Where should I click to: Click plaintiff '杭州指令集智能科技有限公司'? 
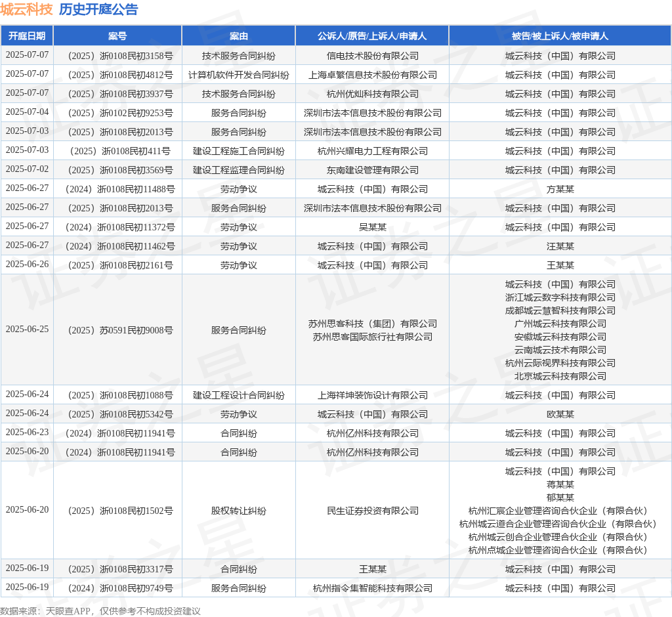(373, 588)
